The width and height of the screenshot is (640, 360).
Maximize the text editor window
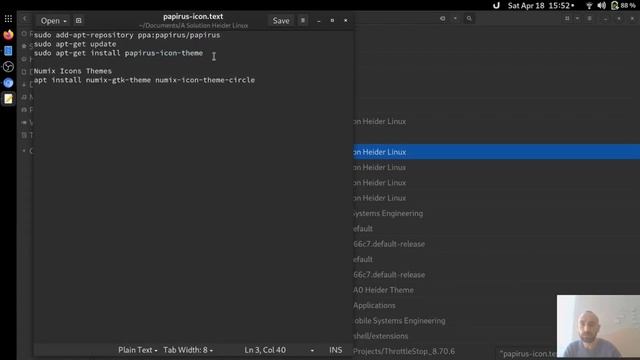click(332, 20)
